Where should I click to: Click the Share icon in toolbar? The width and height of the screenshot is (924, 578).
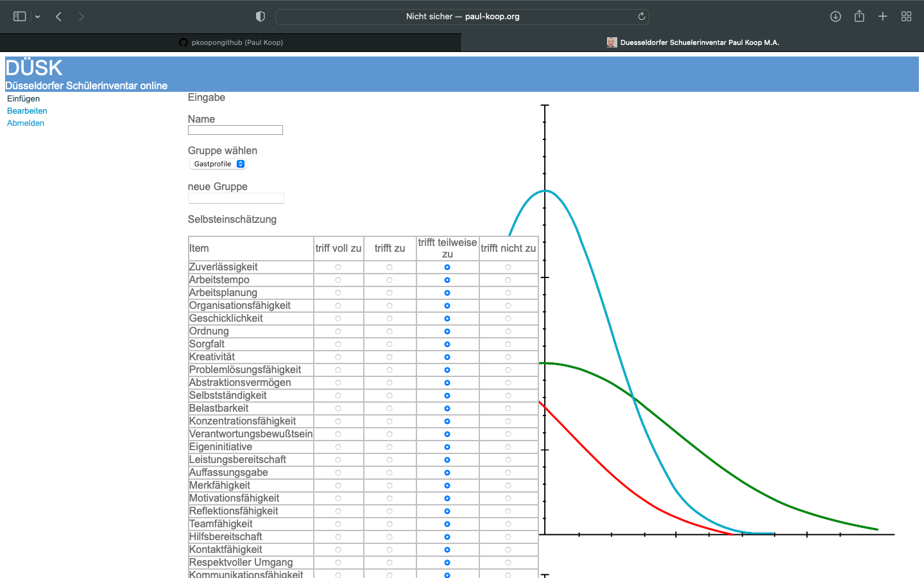tap(859, 17)
